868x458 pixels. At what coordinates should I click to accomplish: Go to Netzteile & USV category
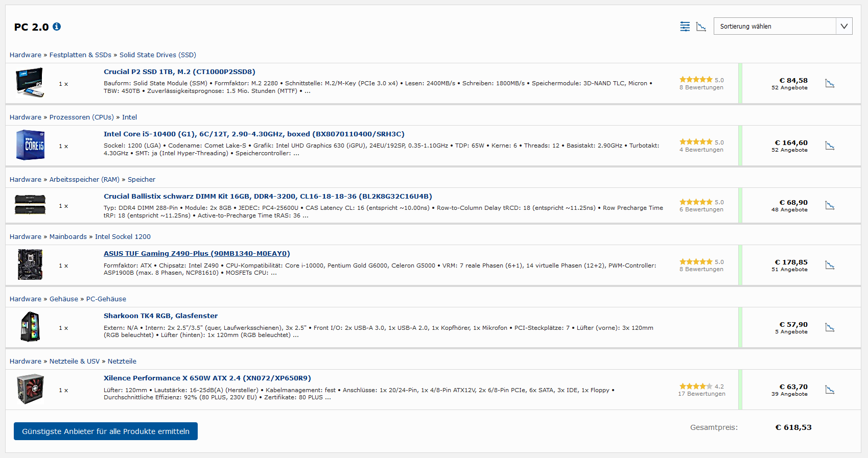[x=75, y=361]
